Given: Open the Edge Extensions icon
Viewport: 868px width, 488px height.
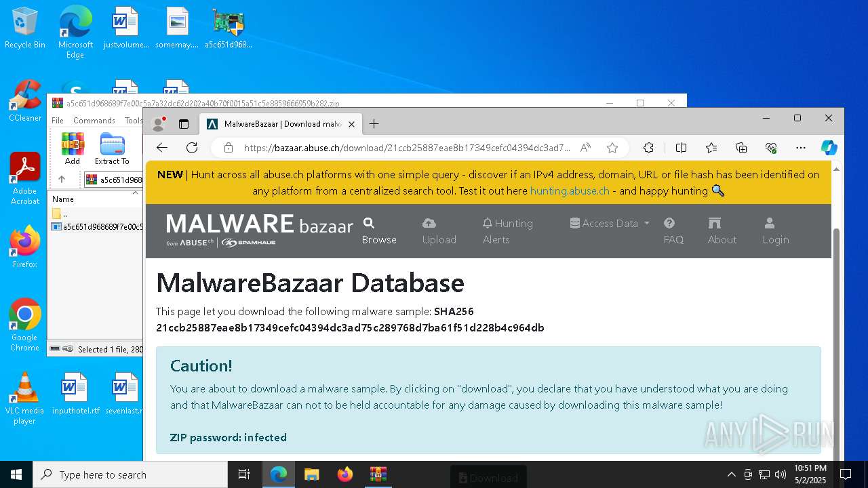Looking at the screenshot, I should pyautogui.click(x=649, y=148).
